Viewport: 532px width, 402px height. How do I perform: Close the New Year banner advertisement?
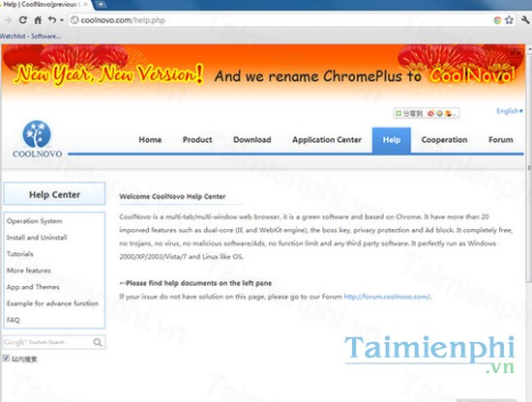pos(516,53)
